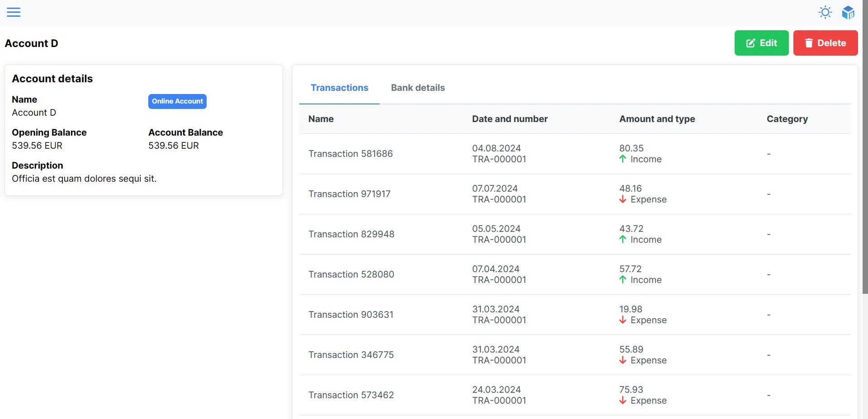Click the blue package logo icon
This screenshot has height=419, width=868.
point(849,12)
